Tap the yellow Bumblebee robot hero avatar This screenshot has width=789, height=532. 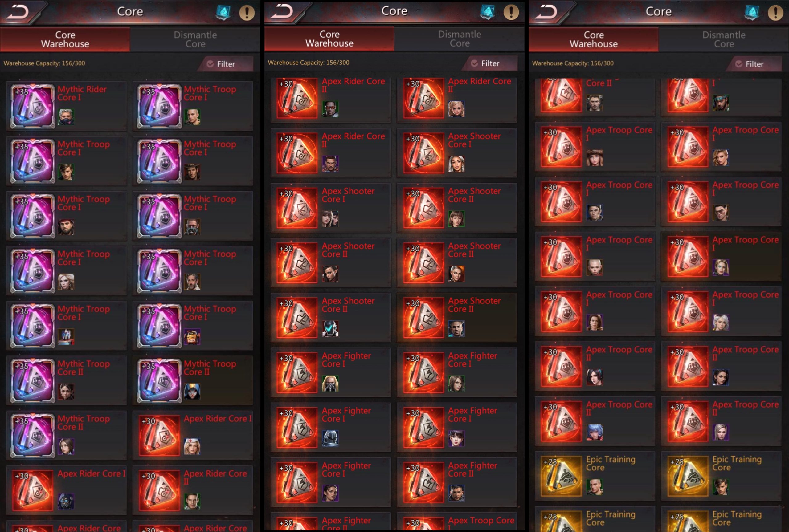[x=192, y=337]
